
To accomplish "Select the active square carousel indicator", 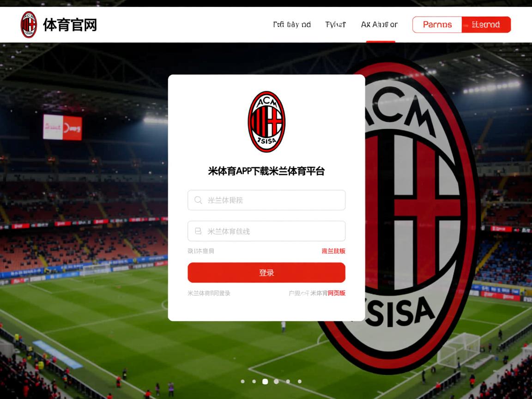I will [266, 381].
